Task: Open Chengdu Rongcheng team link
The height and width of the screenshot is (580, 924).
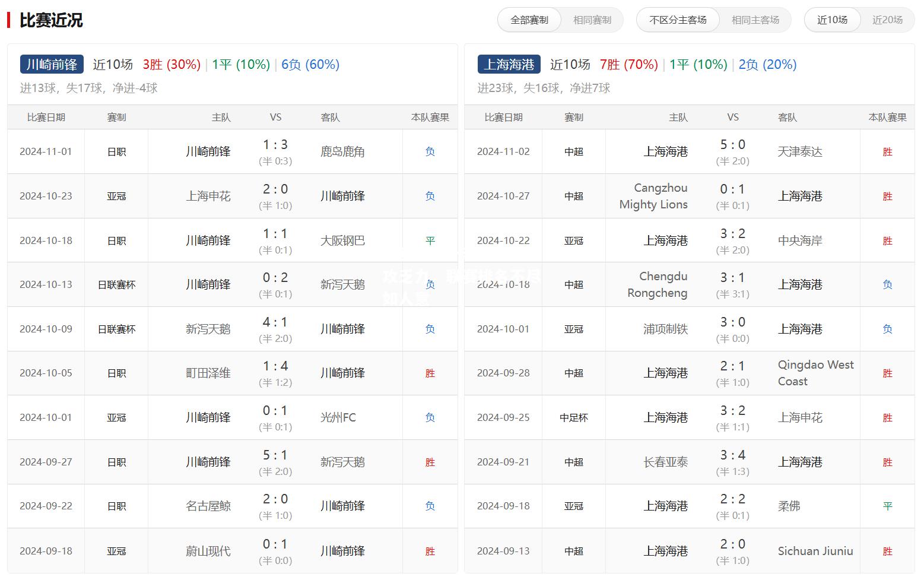Action: (x=658, y=284)
